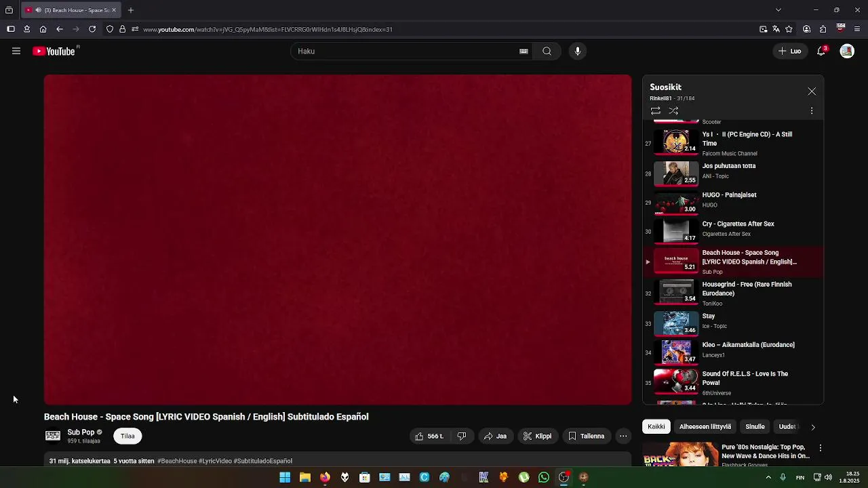This screenshot has height=488, width=868.
Task: Select the Aiheeseen liittyvä chip
Action: [x=705, y=426]
